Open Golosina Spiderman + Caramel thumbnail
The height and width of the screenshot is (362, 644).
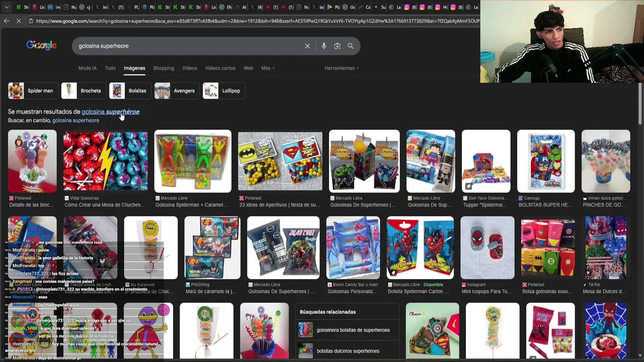pos(193,161)
